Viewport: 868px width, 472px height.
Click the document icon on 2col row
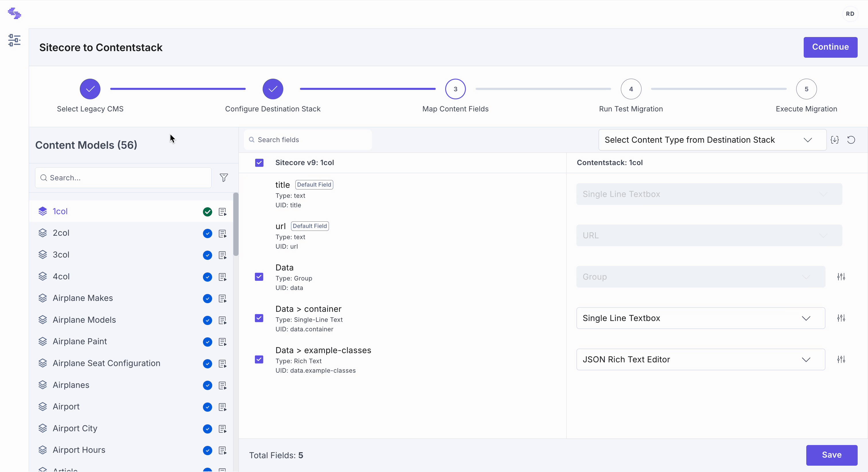click(222, 233)
